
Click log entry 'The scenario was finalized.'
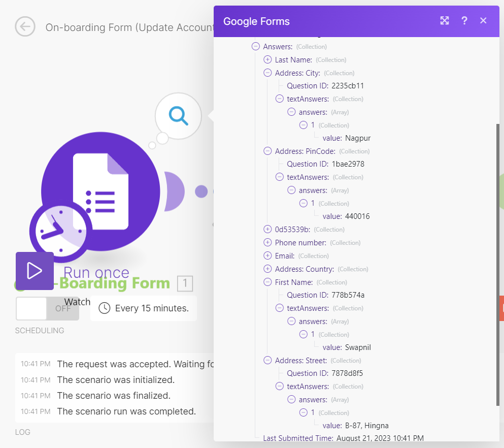(x=114, y=396)
